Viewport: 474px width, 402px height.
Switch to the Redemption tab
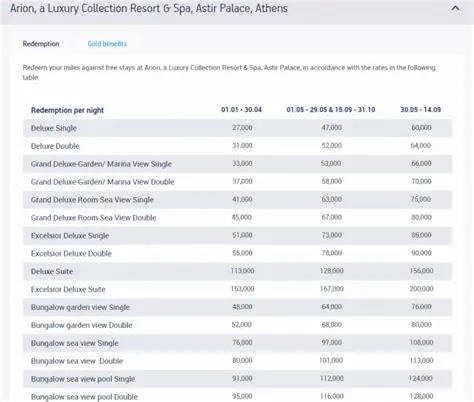(41, 44)
